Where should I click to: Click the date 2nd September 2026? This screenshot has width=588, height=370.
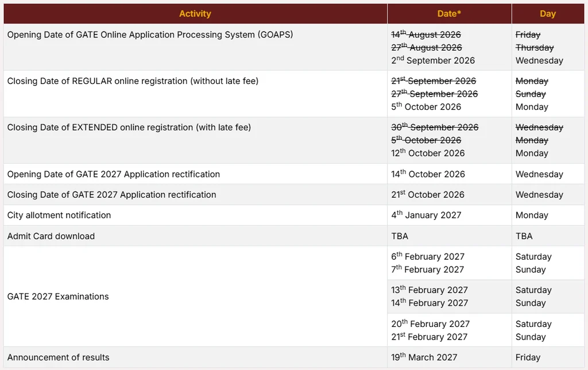433,60
